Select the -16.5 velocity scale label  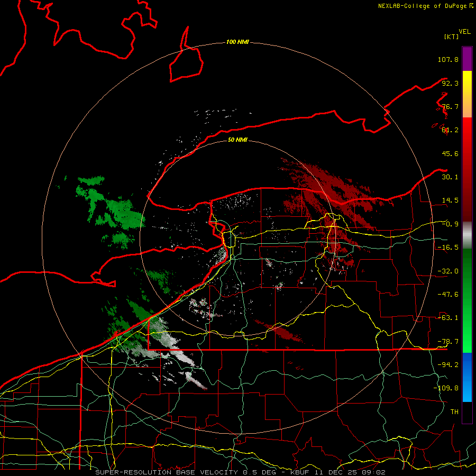(x=448, y=248)
